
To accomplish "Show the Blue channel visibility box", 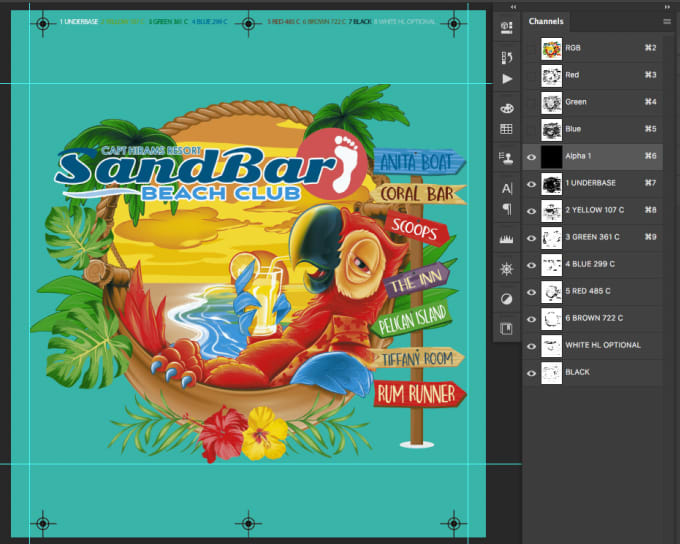I will click(x=531, y=129).
